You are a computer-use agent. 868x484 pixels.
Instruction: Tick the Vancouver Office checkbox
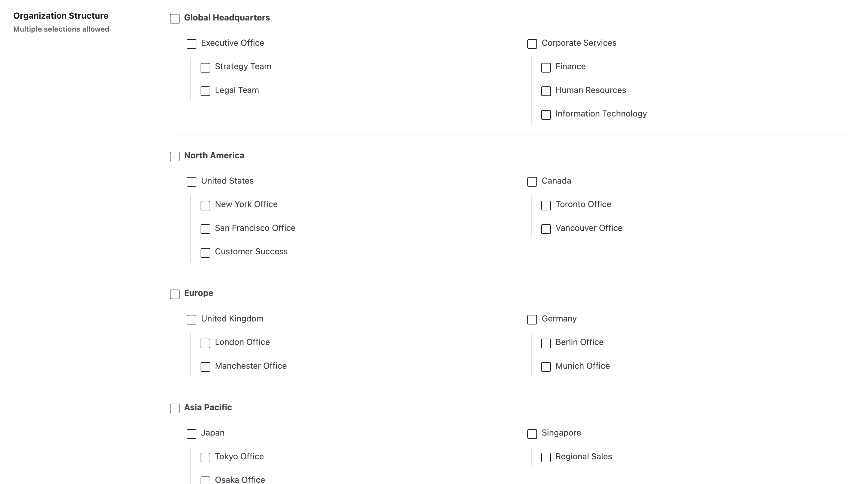(x=546, y=229)
